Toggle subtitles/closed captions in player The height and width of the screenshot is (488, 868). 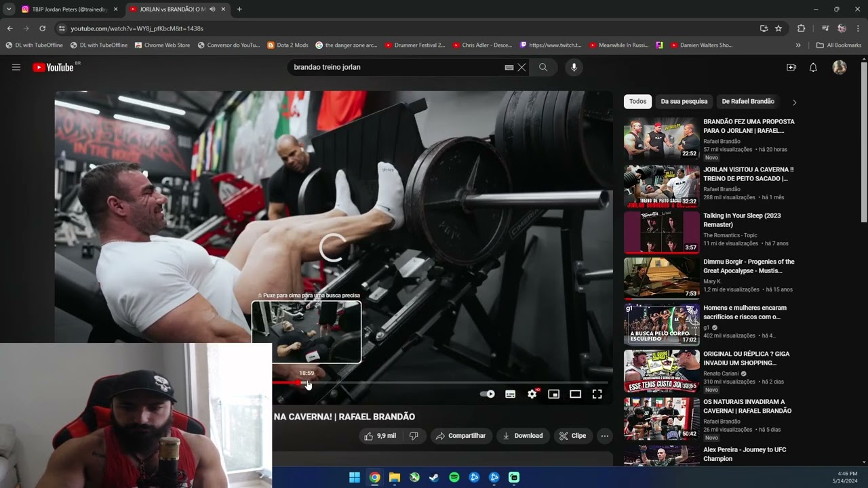point(511,394)
